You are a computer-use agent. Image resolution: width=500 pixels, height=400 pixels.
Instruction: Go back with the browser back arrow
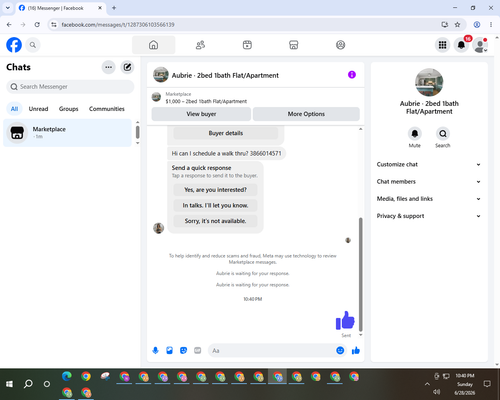(x=9, y=25)
